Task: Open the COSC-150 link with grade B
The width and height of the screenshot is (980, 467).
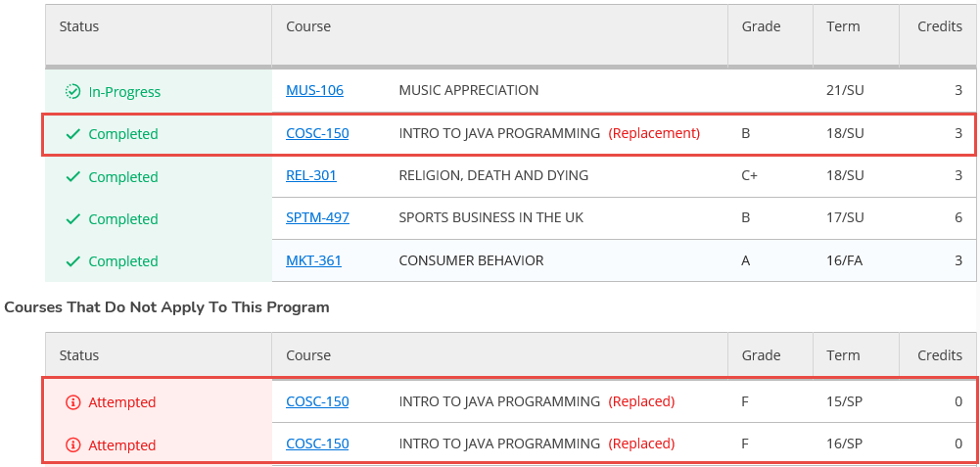Action: (x=317, y=134)
